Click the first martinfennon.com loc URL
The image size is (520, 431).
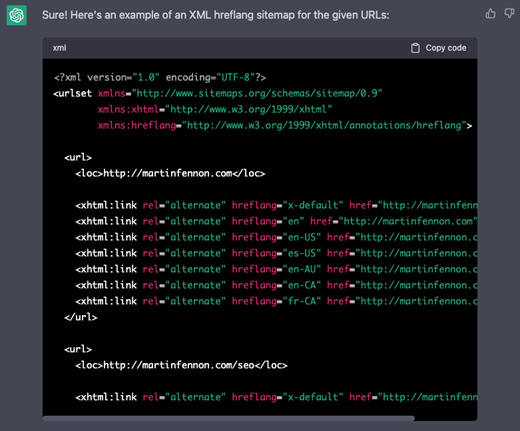[168, 173]
